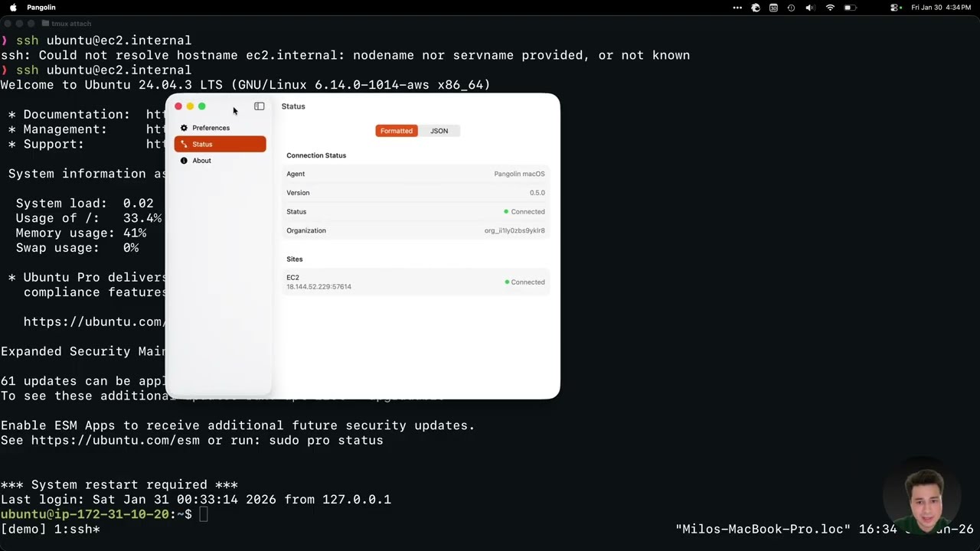Viewport: 980px width, 551px height.
Task: Open the volume control
Action: click(x=810, y=8)
